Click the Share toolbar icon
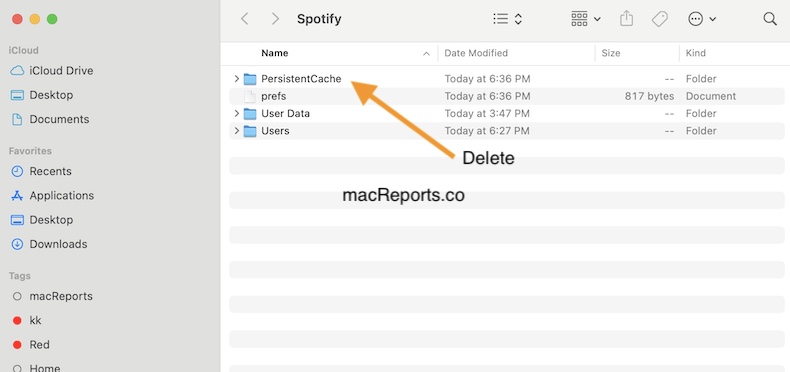The height and width of the screenshot is (372, 790). (626, 19)
